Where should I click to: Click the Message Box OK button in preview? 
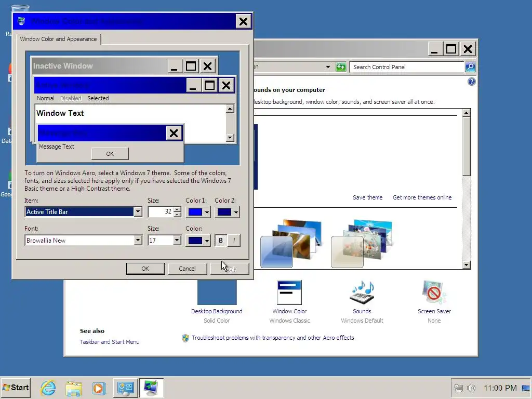pyautogui.click(x=110, y=154)
